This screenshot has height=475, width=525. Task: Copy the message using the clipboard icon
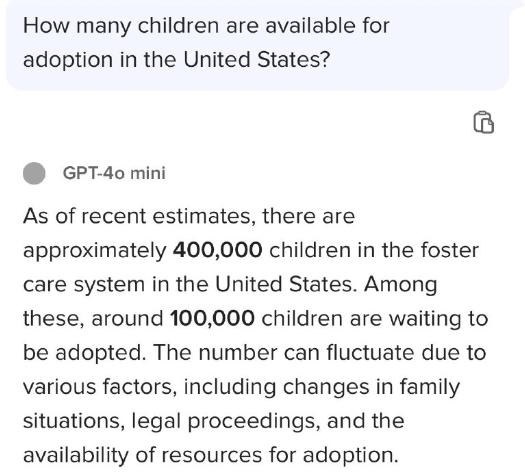tap(483, 123)
